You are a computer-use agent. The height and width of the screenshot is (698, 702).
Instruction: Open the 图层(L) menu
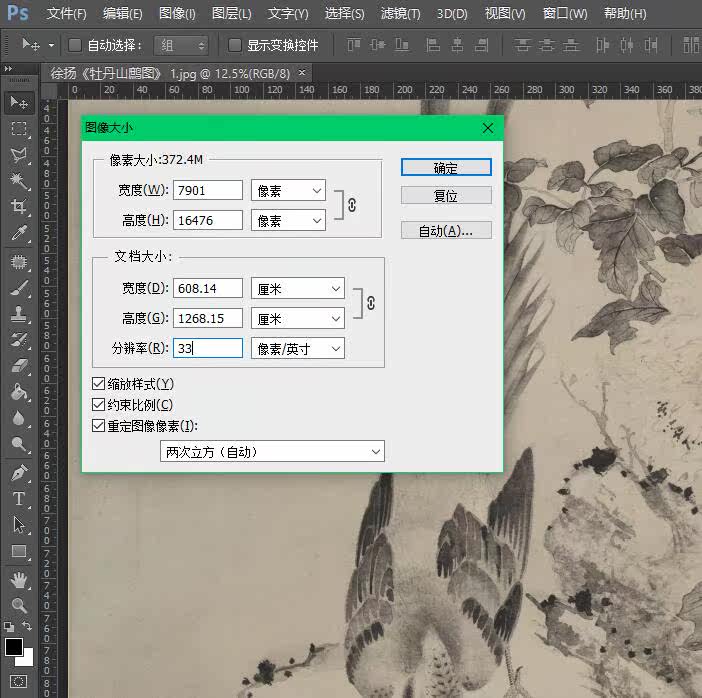231,13
